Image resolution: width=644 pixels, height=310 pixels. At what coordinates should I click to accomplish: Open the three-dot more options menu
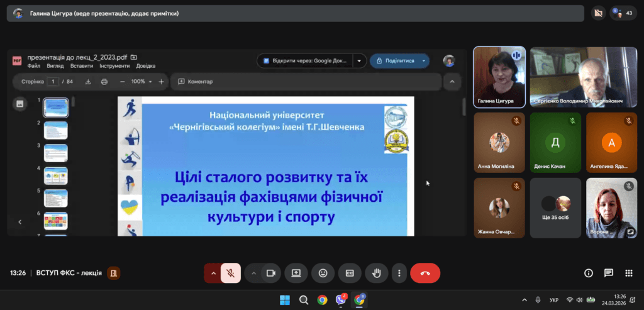click(x=399, y=273)
